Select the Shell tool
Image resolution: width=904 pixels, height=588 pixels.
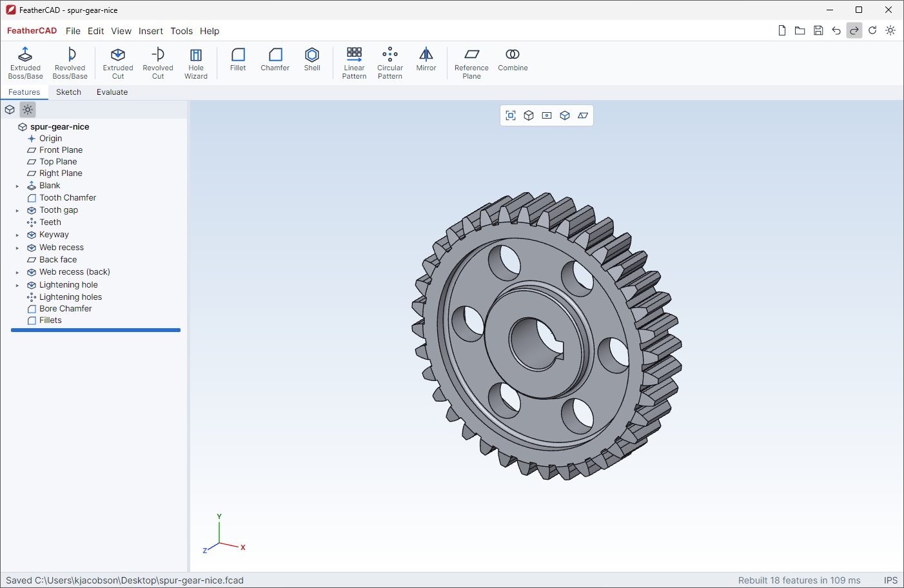pos(312,59)
